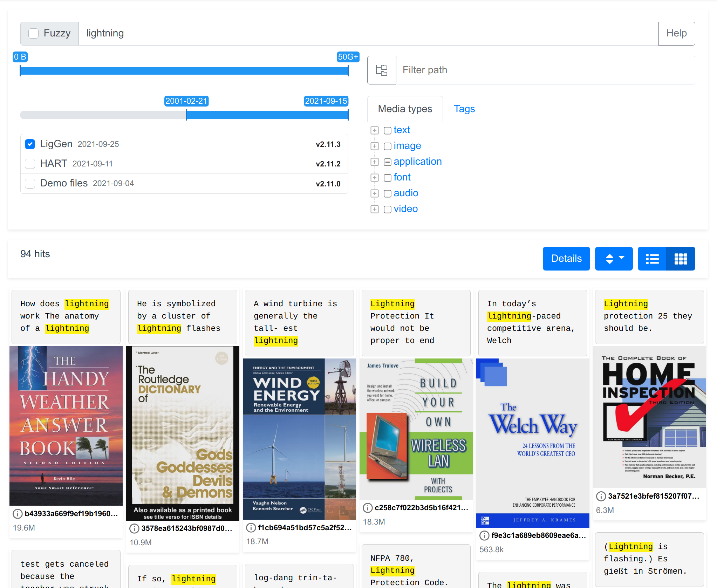Viewport: 717px width, 588px height.
Task: Click the Details button
Action: 566,259
